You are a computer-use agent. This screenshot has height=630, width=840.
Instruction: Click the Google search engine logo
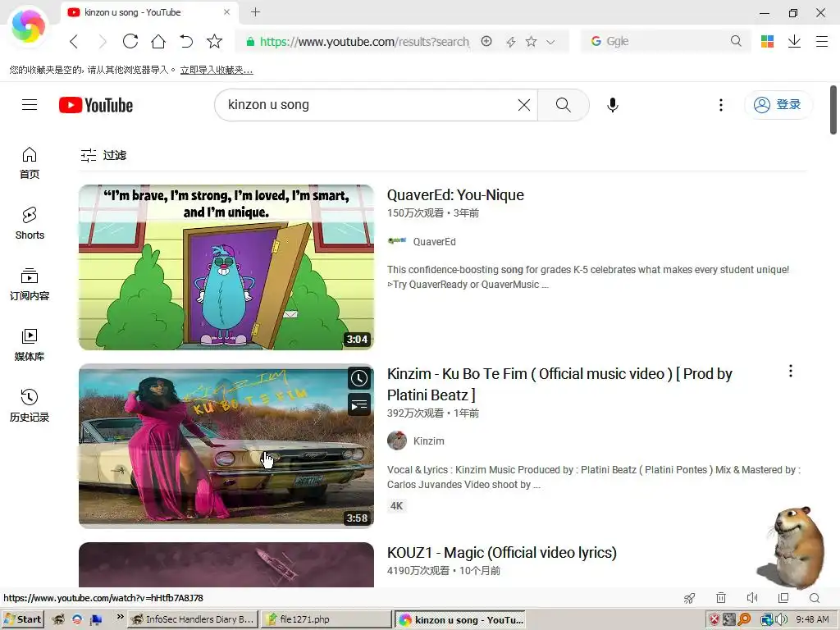pos(596,41)
